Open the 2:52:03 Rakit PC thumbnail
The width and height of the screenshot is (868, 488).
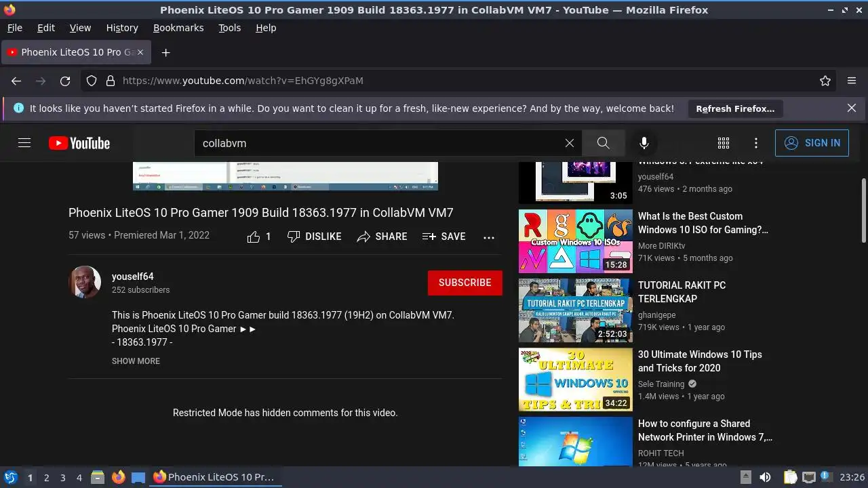[x=576, y=310]
